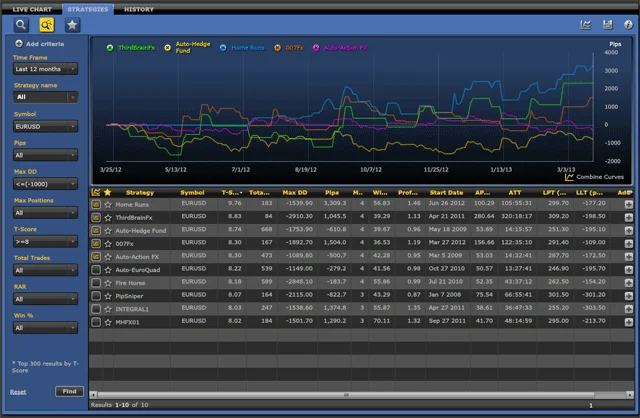Click the horizontal scrollbar thumb
Image resolution: width=640 pixels, height=418 pixels.
click(346, 395)
